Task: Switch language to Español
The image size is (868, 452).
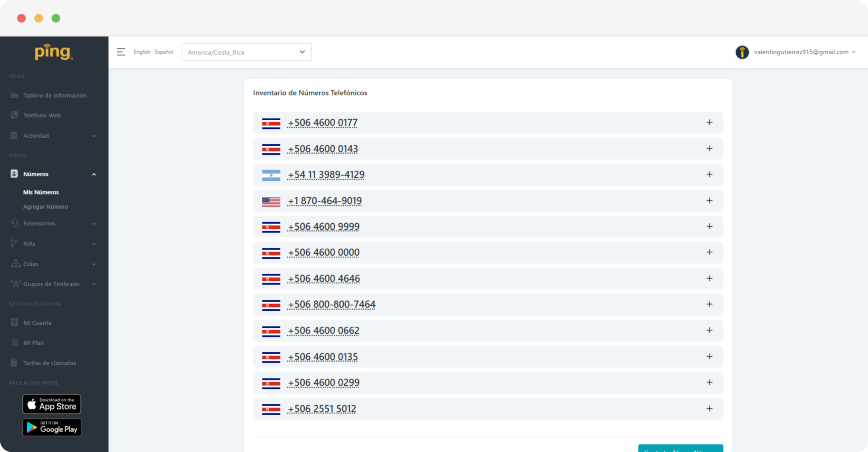Action: (164, 52)
